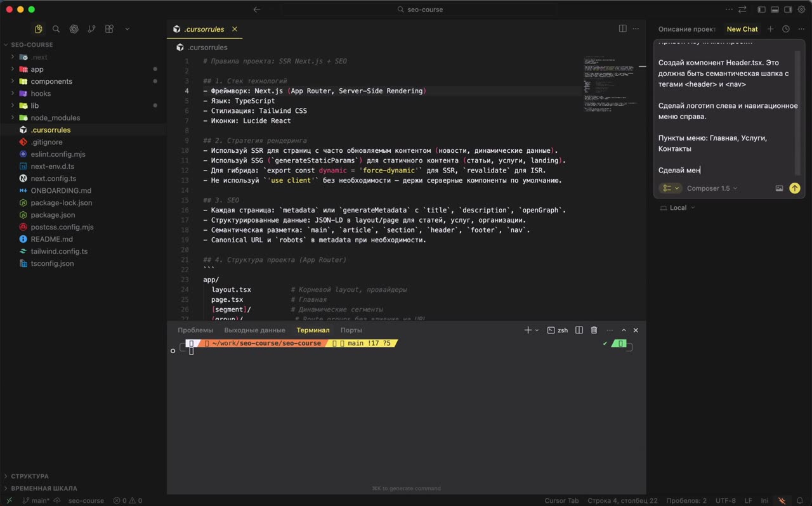Open the Composer 1.5 model dropdown
This screenshot has width=812, height=506.
(x=712, y=188)
